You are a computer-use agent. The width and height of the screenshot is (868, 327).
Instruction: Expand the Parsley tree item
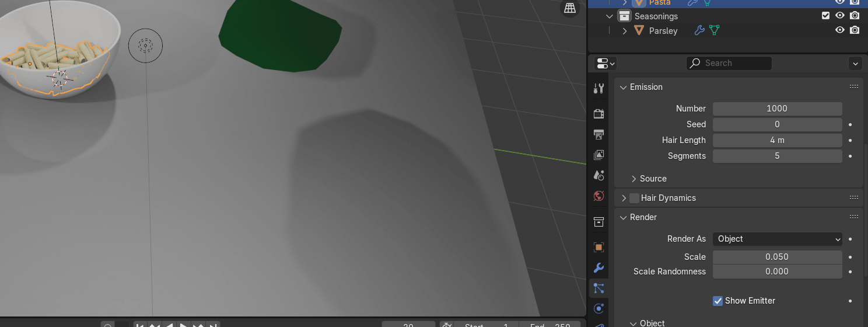coord(625,30)
